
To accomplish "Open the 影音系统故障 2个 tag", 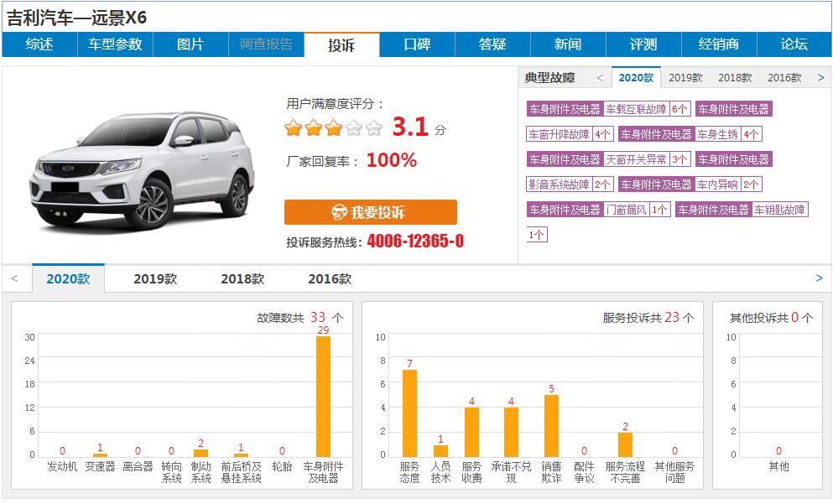I will point(570,184).
